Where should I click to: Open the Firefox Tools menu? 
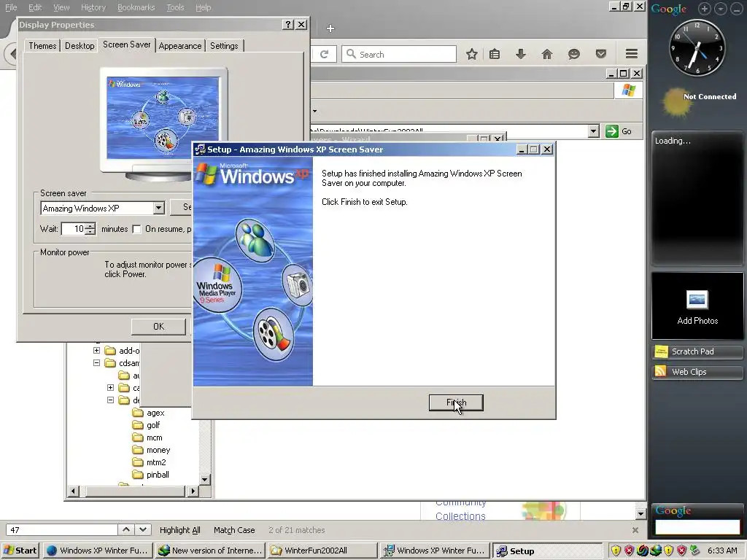point(175,7)
